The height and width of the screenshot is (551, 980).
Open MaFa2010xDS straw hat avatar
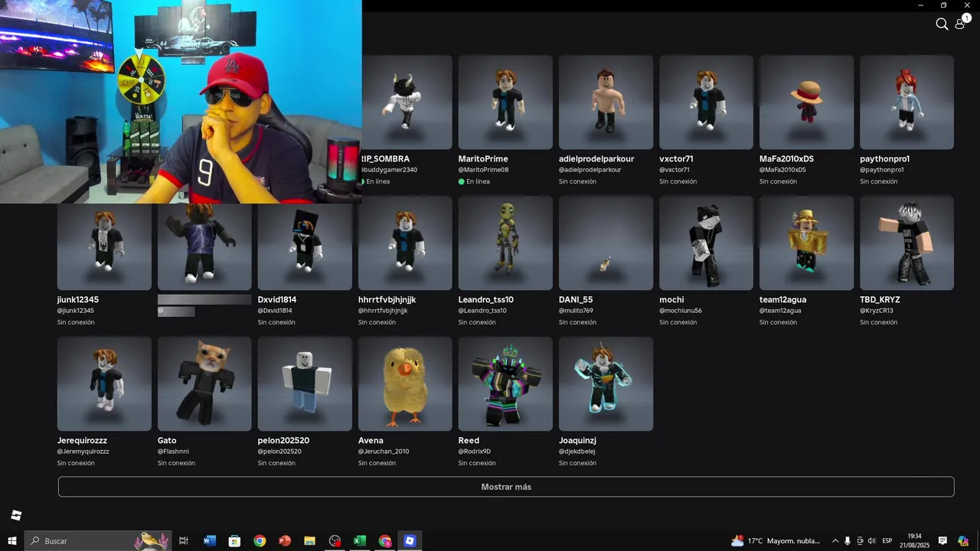(806, 102)
